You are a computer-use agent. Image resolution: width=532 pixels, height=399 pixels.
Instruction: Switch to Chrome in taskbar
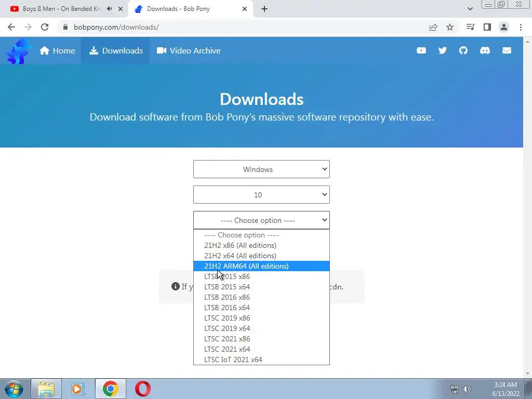point(111,389)
